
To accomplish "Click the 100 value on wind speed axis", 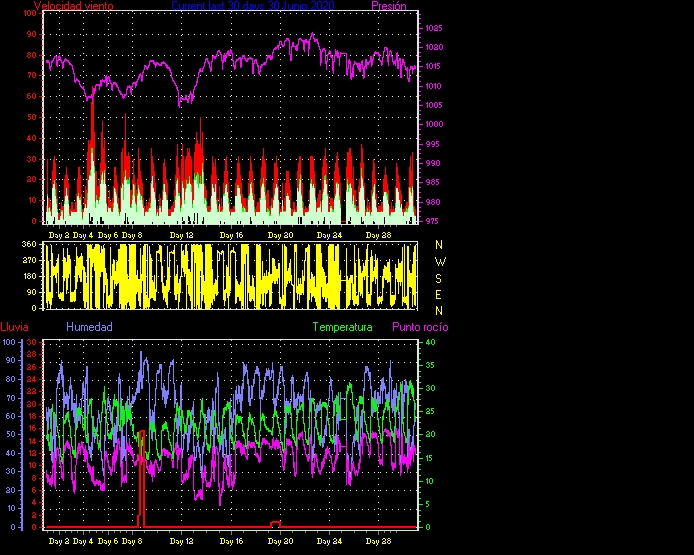I will point(30,13).
